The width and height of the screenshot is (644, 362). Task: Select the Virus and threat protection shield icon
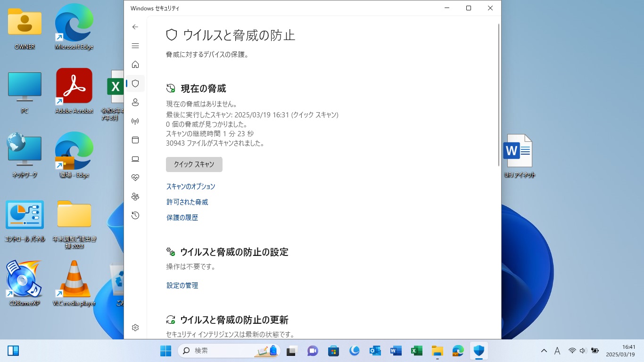135,83
